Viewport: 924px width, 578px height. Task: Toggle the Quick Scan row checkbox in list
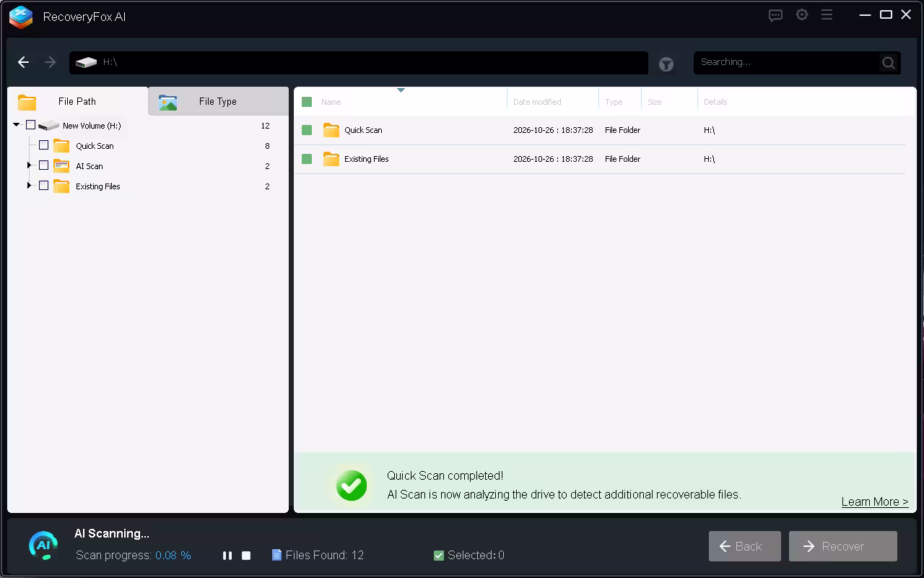[x=307, y=130]
